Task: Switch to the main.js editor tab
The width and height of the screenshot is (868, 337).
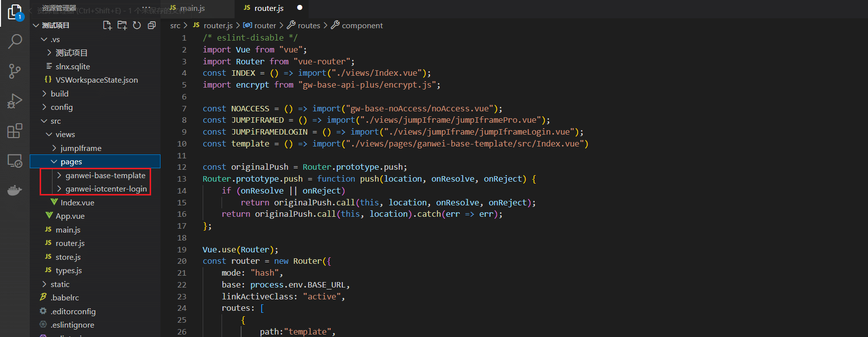Action: tap(192, 8)
